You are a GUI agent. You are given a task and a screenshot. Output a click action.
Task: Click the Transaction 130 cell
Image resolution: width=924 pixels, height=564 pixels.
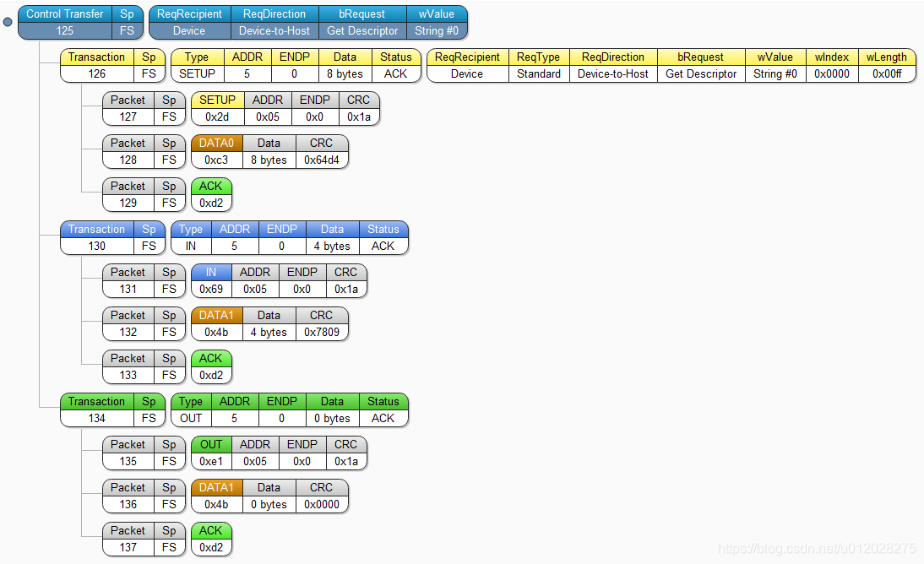(x=97, y=237)
